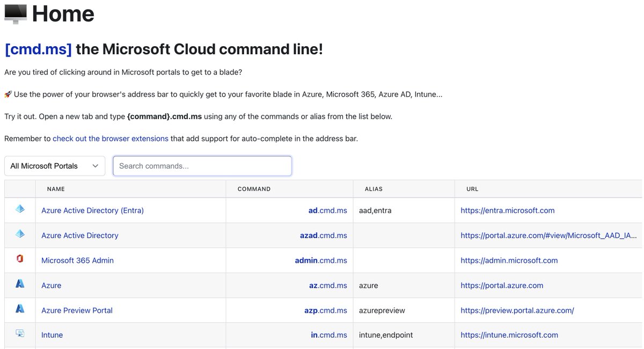This screenshot has height=349, width=644.
Task: Focus the Search commands field
Action: (x=202, y=166)
